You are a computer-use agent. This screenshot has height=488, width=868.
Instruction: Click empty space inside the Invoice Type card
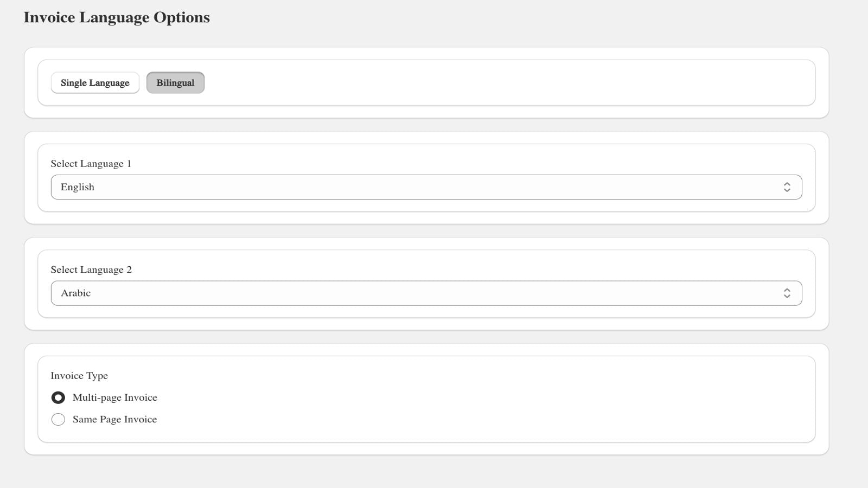(488, 401)
